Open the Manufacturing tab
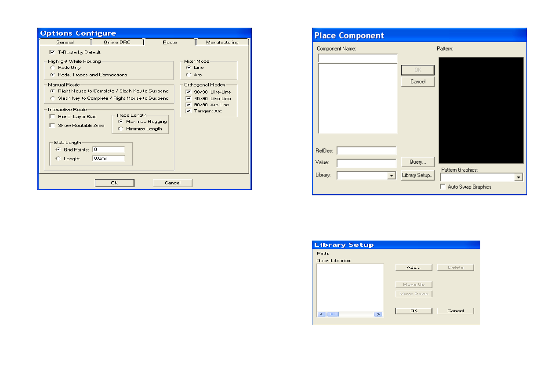 pyautogui.click(x=222, y=42)
